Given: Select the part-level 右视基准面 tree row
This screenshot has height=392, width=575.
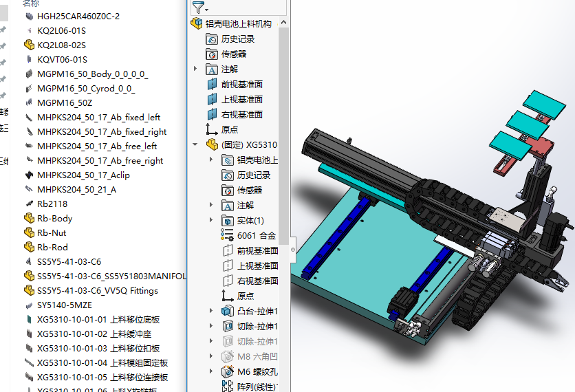Looking at the screenshot, I should [250, 281].
